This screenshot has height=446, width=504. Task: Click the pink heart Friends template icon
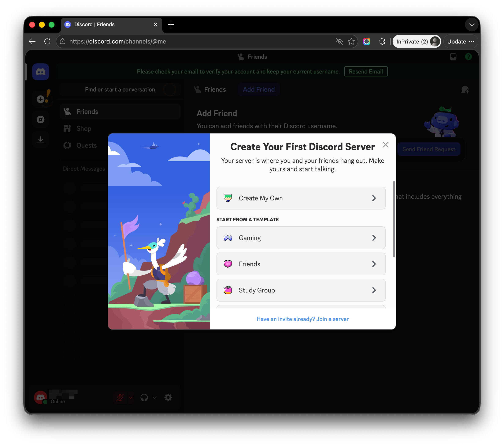click(228, 264)
